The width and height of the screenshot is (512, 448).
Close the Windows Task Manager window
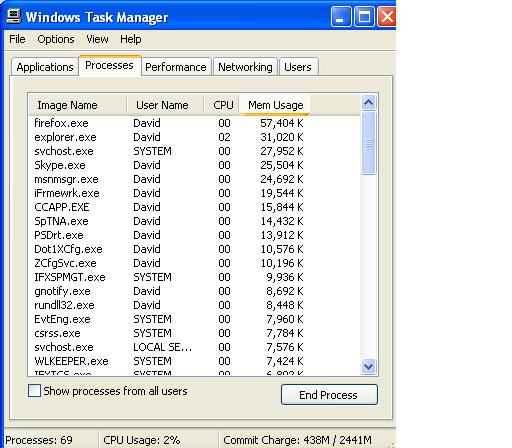click(387, 17)
